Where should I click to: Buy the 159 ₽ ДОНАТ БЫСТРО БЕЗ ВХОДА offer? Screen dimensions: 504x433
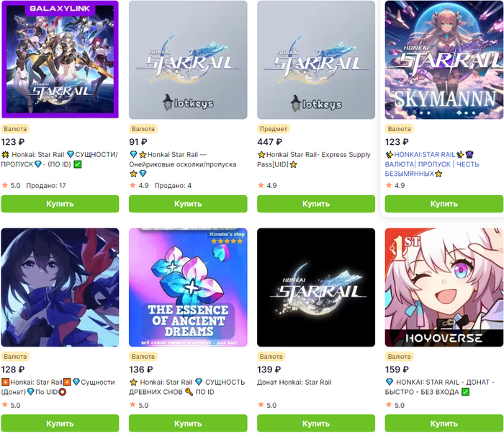[x=444, y=424]
